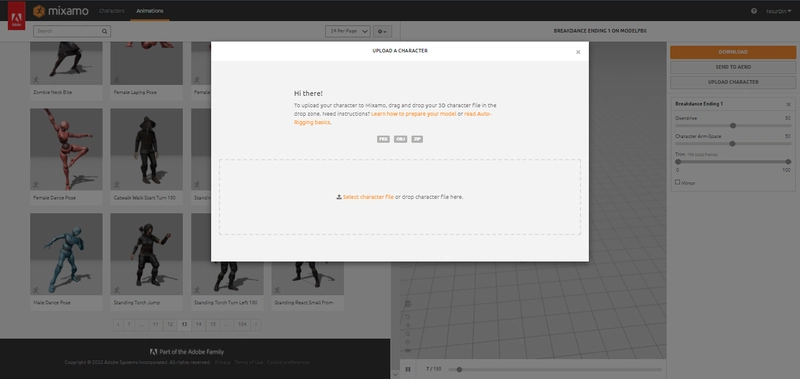Click the pan plus icon in viewport

(x=408, y=325)
